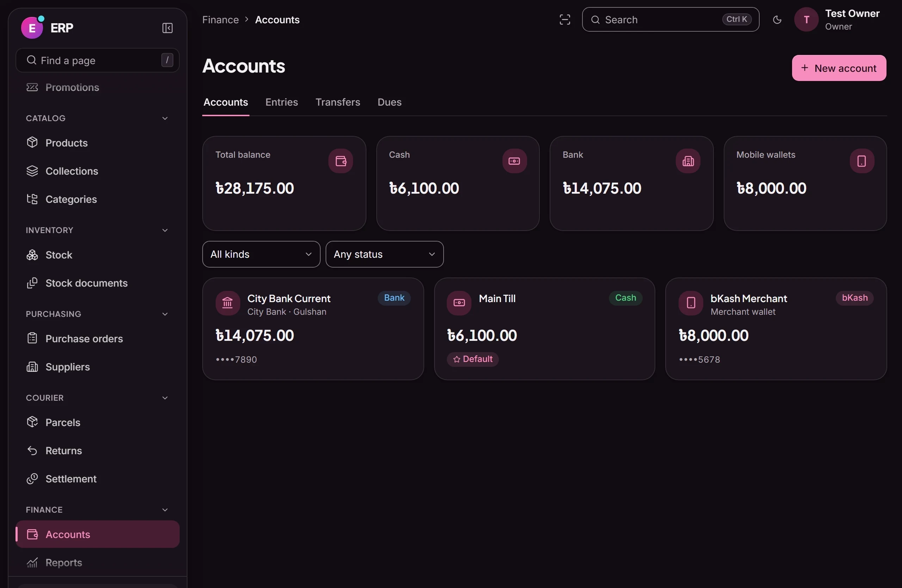Open the All kinds dropdown
Screen dimensions: 902x588
(261, 255)
